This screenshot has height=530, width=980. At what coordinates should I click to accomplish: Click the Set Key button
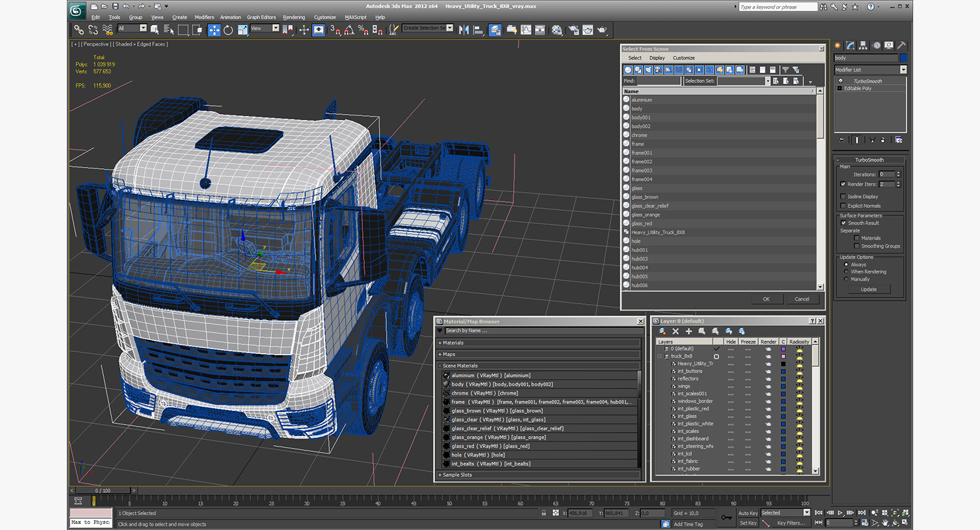click(748, 523)
